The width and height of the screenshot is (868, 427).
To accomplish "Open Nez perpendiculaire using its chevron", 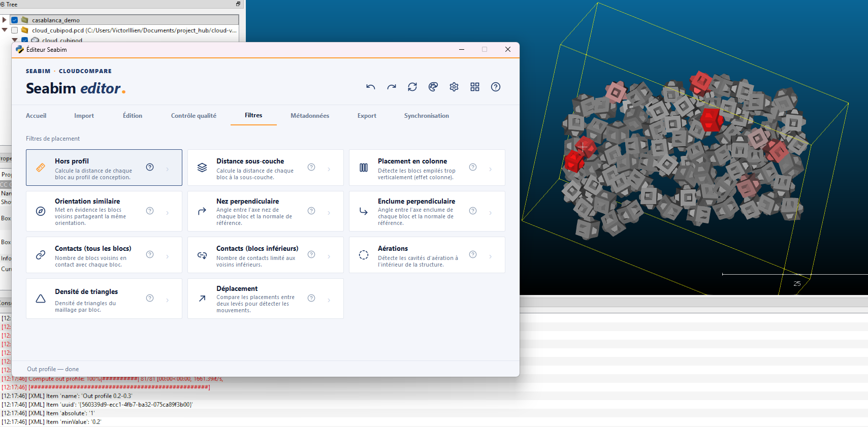I will [329, 213].
